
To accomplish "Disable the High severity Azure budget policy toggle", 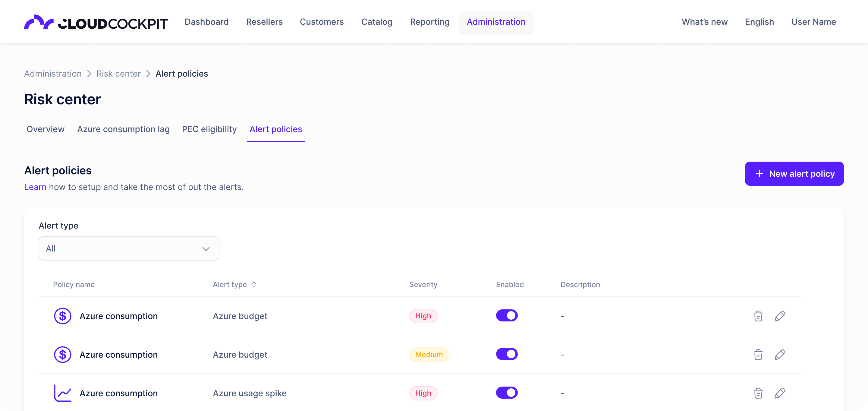I will (506, 316).
